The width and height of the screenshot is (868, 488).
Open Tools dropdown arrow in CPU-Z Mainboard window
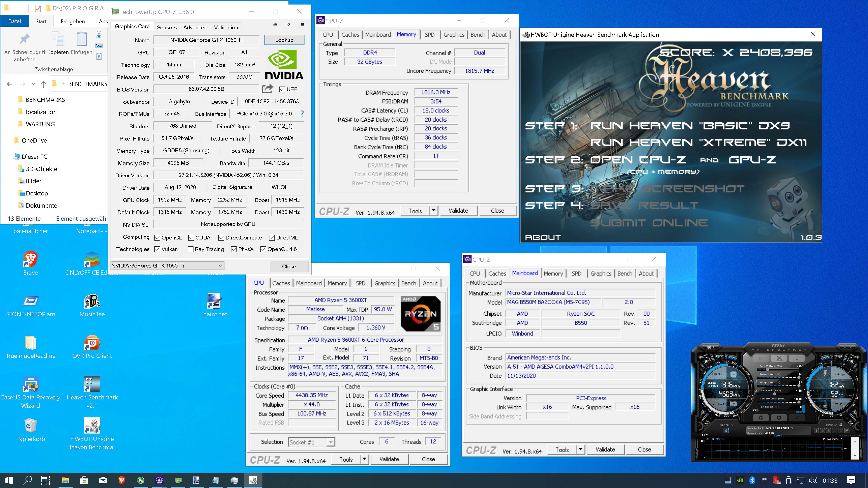click(x=580, y=450)
